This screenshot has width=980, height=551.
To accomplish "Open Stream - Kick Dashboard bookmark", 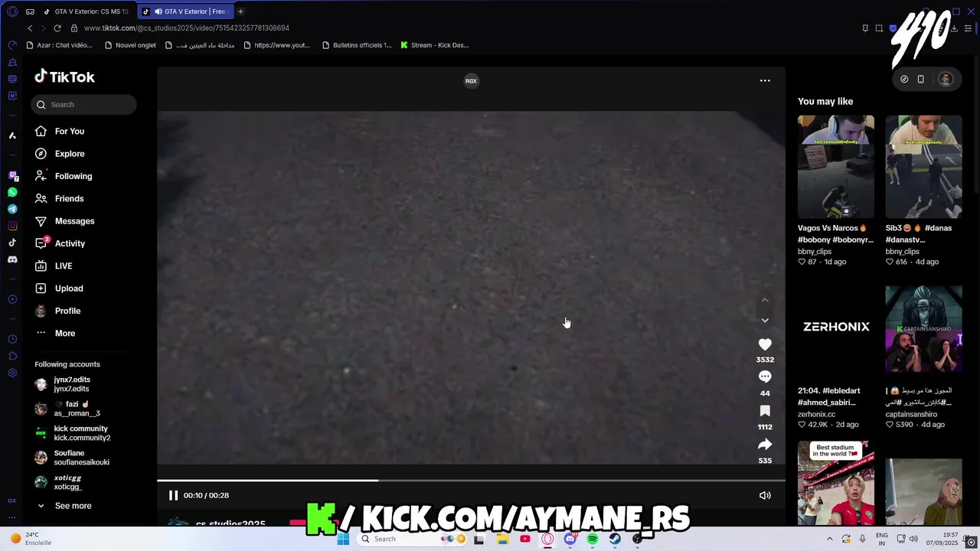I will [434, 45].
